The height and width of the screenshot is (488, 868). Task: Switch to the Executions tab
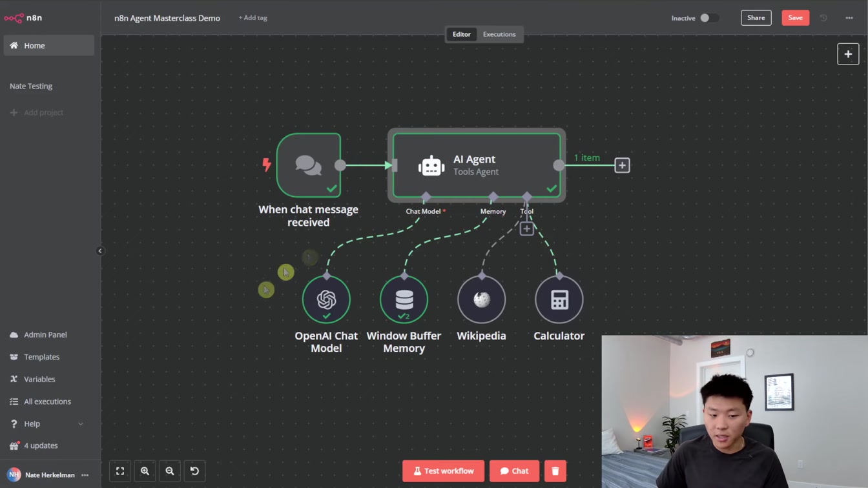coord(499,34)
